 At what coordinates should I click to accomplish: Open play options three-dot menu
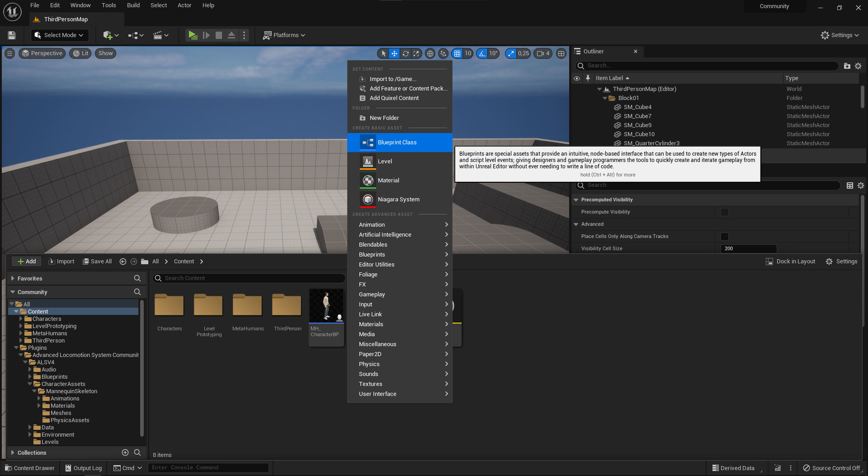click(x=244, y=35)
